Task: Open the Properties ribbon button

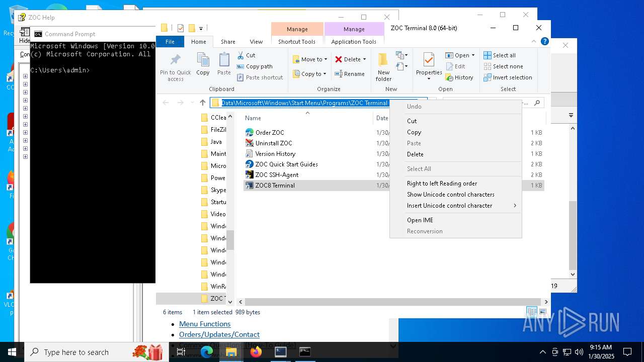Action: point(429,67)
